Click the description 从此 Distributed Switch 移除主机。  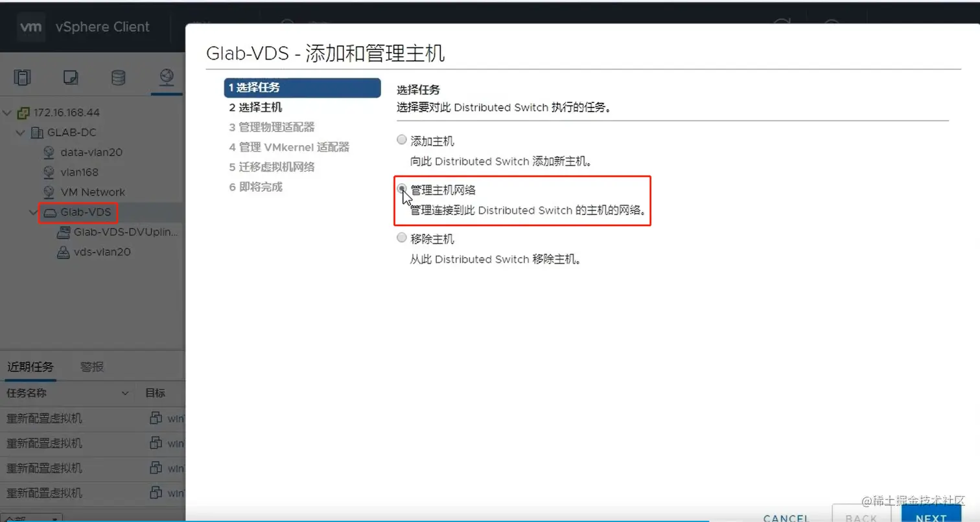tap(496, 259)
